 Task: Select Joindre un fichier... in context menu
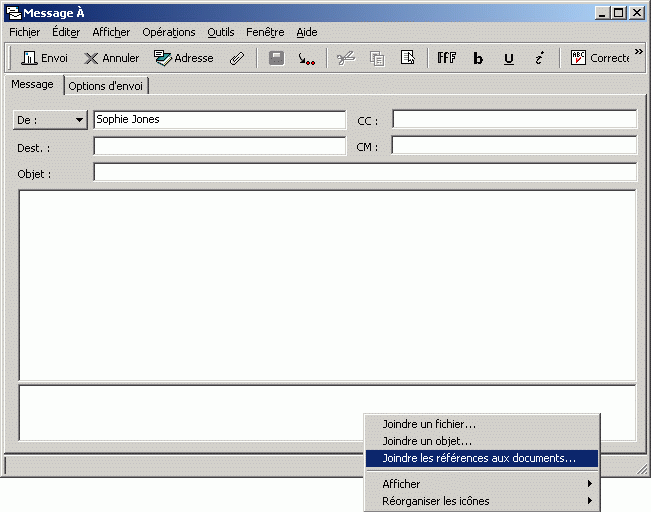pos(482,424)
